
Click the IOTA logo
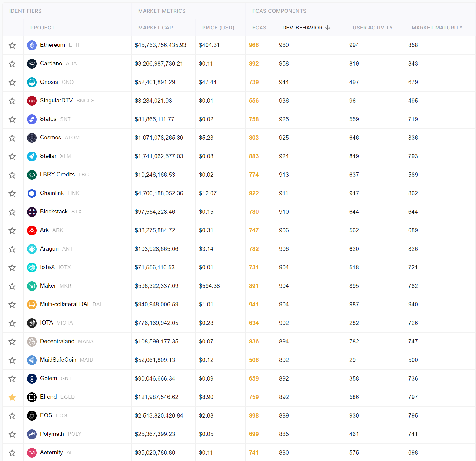pos(32,323)
